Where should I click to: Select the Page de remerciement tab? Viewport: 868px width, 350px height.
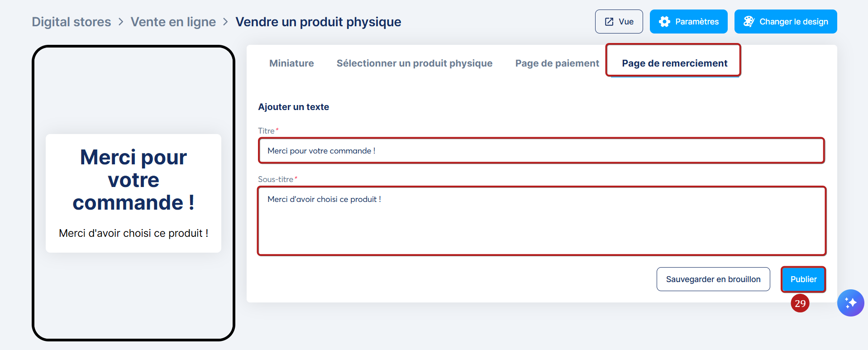[x=674, y=63]
